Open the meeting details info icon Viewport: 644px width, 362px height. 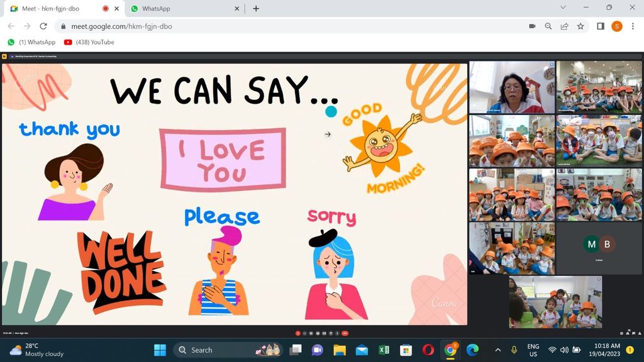tap(622, 333)
